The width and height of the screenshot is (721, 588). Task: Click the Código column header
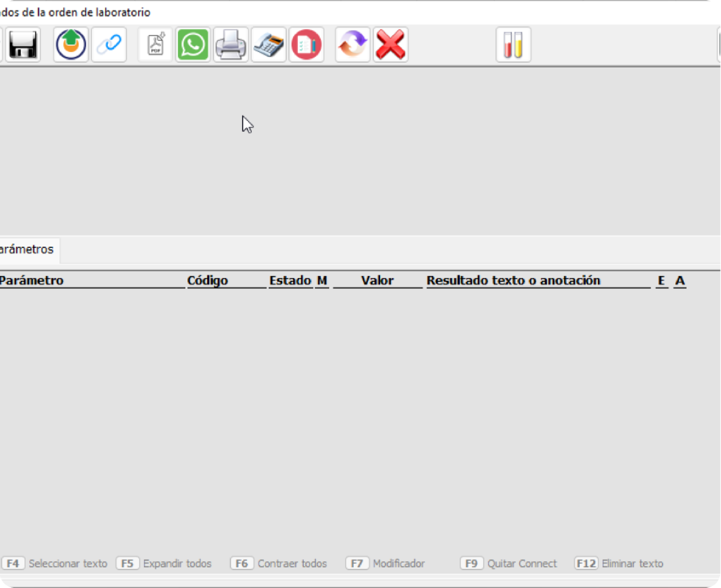click(207, 280)
